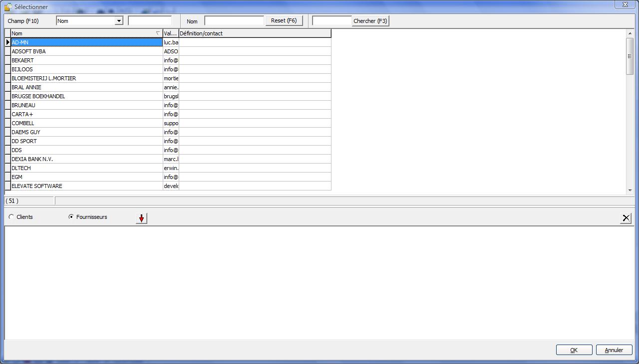Open the Champ (F10) Nom dropdown
Image resolution: width=639 pixels, height=364 pixels.
tap(119, 21)
